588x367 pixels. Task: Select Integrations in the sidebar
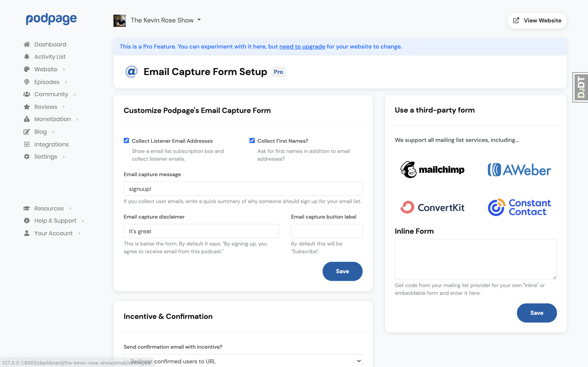pyautogui.click(x=51, y=144)
